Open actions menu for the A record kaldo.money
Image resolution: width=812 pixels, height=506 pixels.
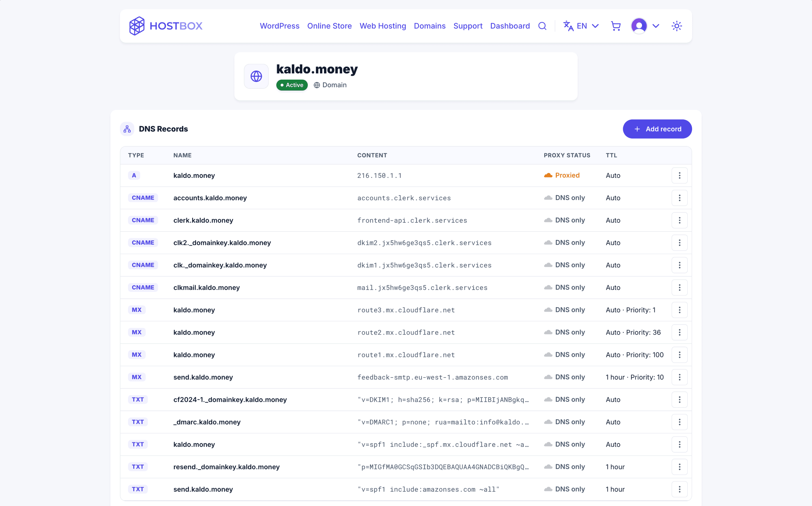[x=680, y=175]
